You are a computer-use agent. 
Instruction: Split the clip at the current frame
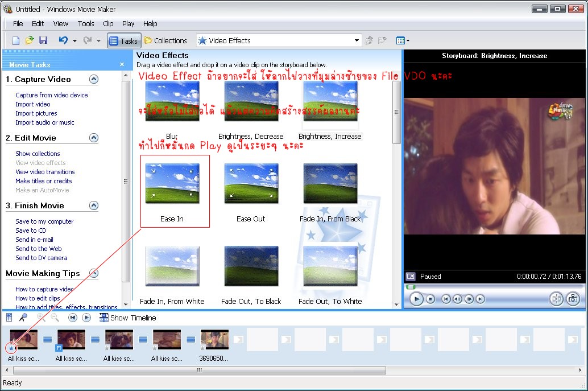point(557,299)
